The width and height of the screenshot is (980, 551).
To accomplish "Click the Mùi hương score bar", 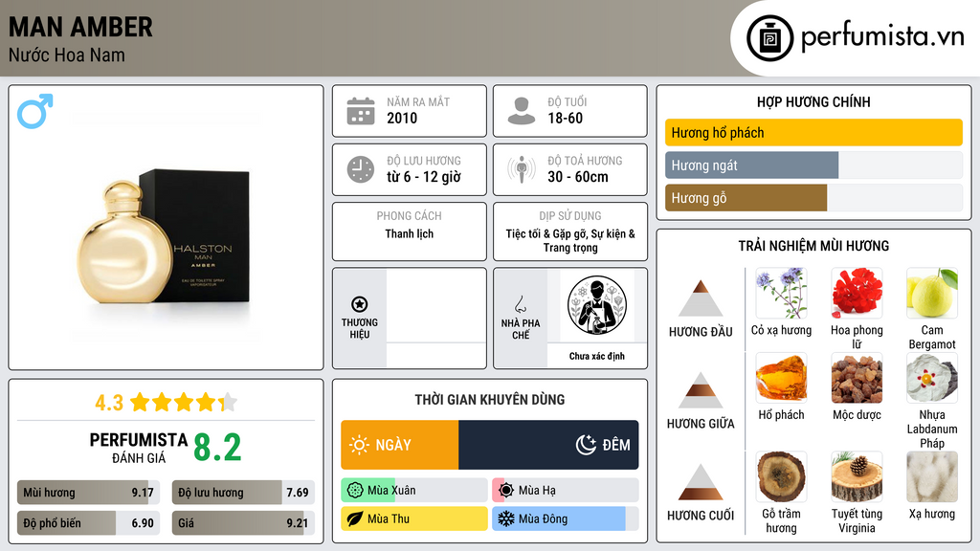I will [x=88, y=493].
